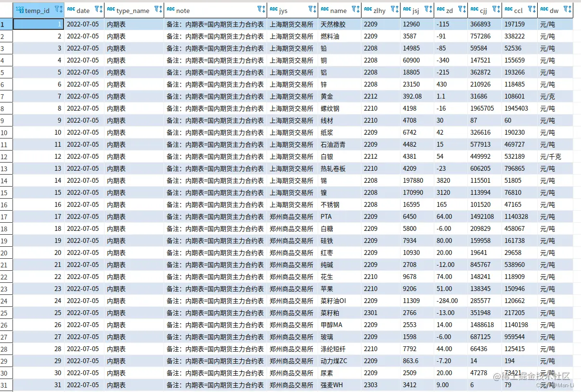Open the filter icon on cjj column
This screenshot has width=581, height=392.
(x=495, y=9)
